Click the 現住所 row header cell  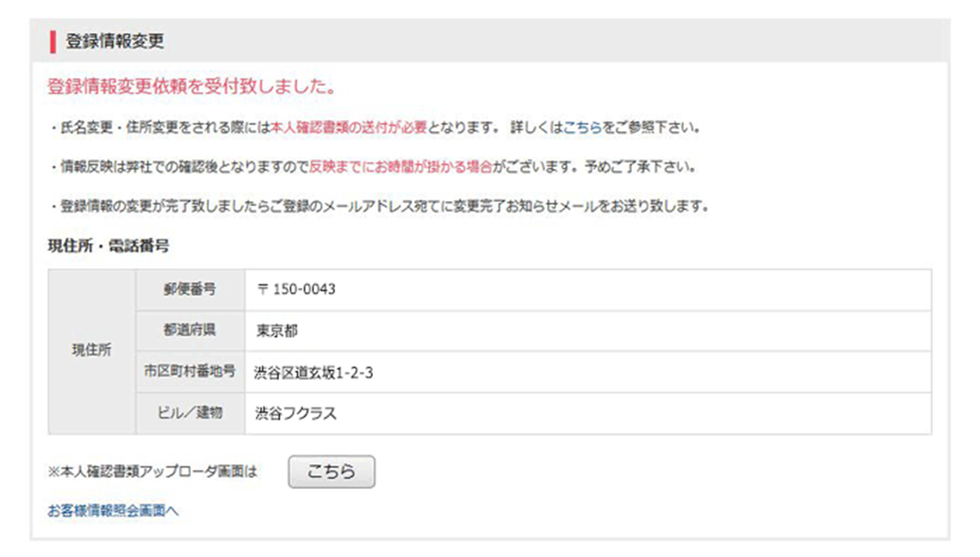click(92, 351)
